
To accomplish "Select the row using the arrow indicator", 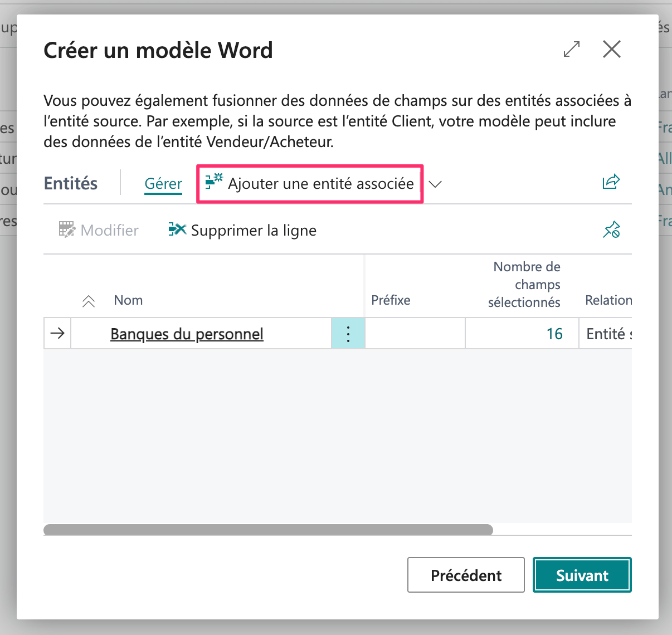I will [57, 334].
